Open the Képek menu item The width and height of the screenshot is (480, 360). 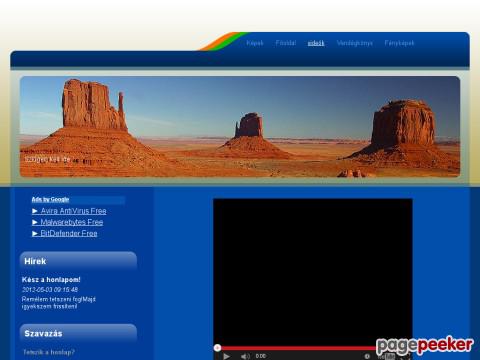pos(255,43)
